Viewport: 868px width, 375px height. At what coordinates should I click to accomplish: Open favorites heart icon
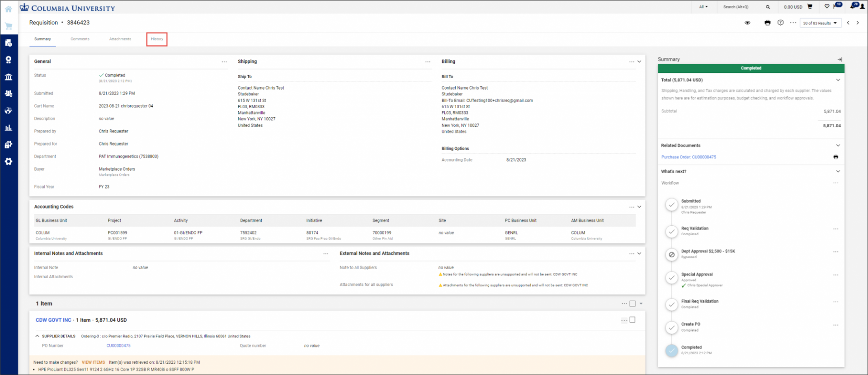pyautogui.click(x=827, y=6)
